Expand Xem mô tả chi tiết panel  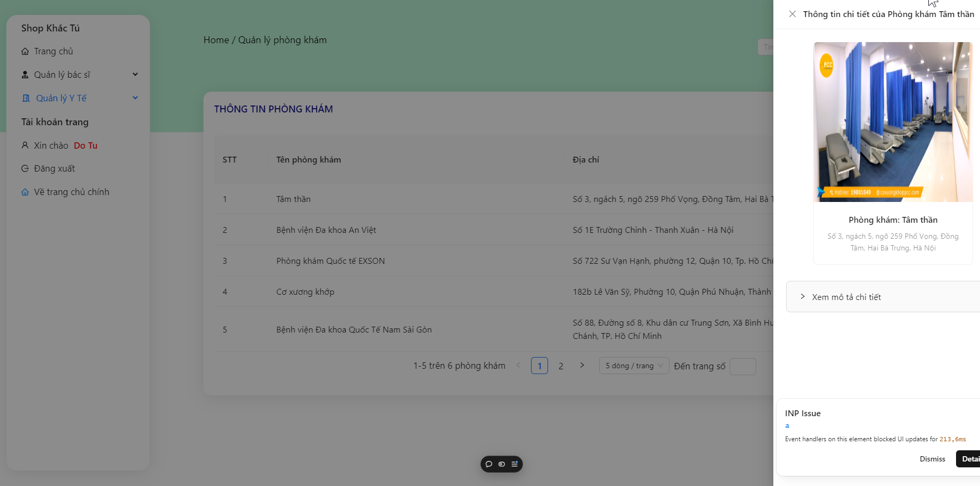[x=883, y=297]
